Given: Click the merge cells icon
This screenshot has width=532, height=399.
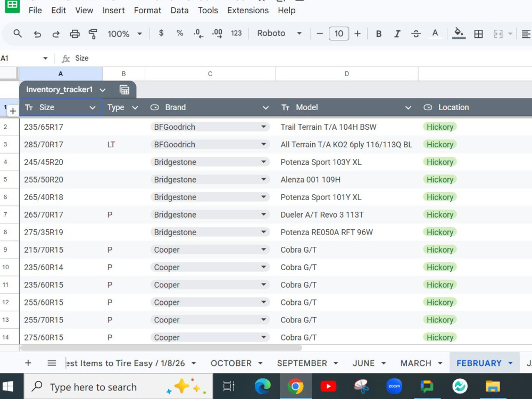Looking at the screenshot, I should [498, 34].
